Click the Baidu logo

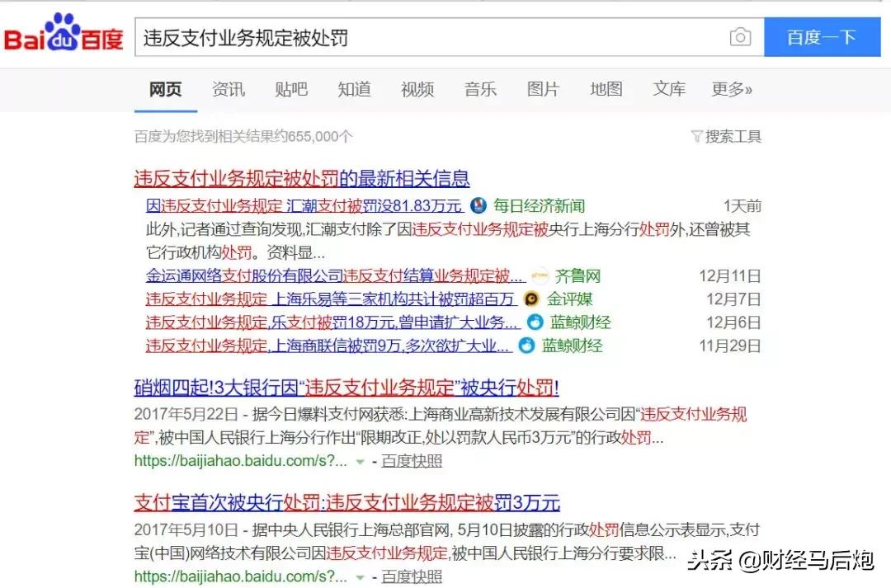(64, 35)
